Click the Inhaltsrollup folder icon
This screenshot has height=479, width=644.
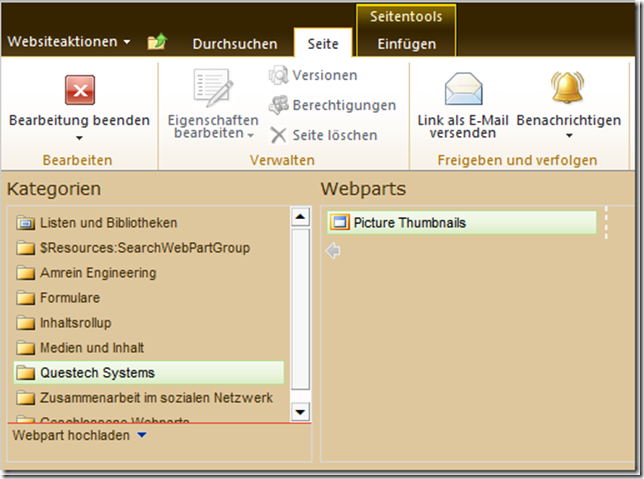pos(25,323)
